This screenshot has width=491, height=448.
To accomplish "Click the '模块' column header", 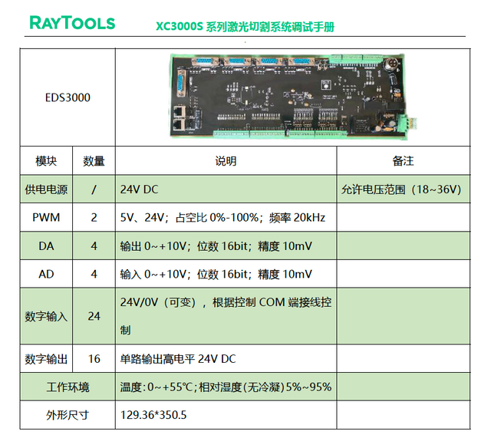I will [x=46, y=161].
